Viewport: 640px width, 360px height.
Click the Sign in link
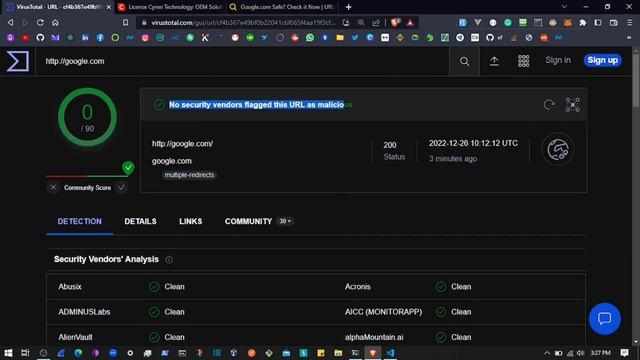(558, 60)
